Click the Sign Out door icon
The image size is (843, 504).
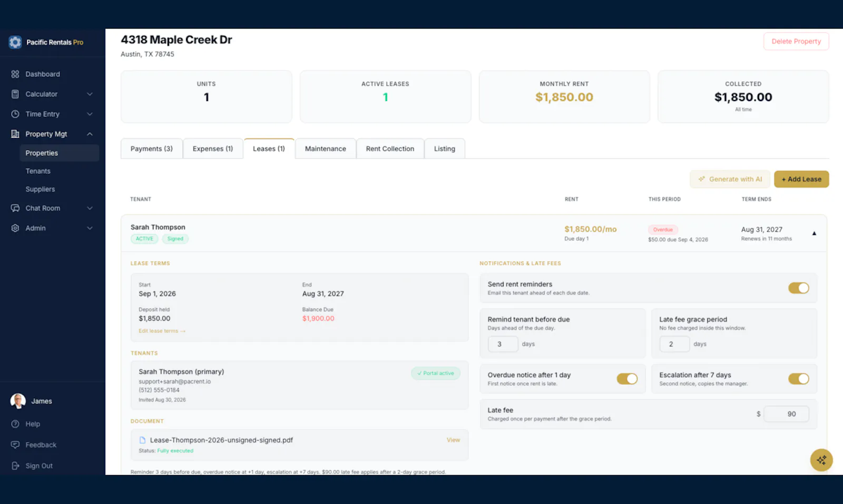point(15,466)
